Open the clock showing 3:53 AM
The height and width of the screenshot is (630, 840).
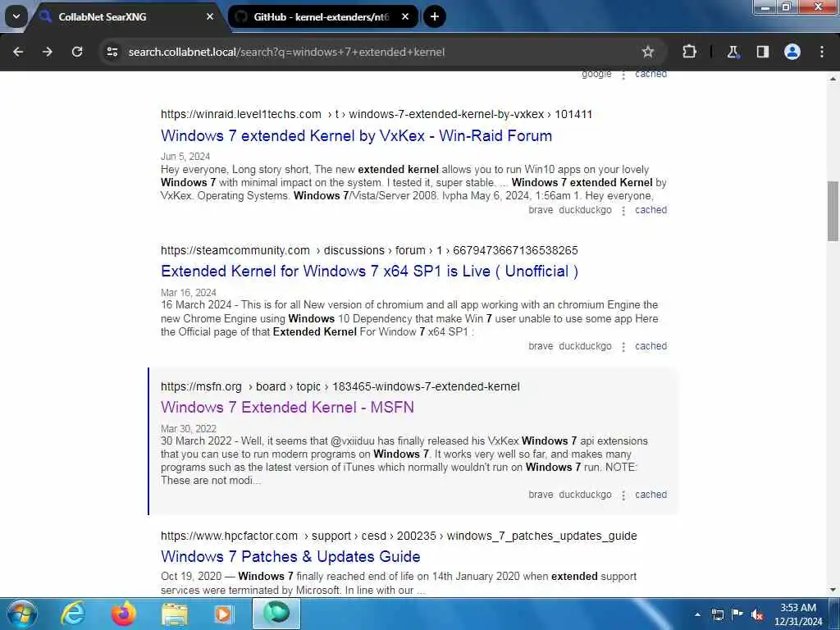(x=798, y=614)
